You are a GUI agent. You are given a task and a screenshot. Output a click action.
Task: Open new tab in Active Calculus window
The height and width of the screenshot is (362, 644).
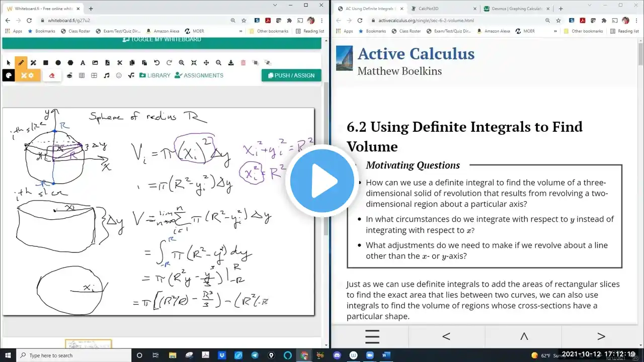560,9
